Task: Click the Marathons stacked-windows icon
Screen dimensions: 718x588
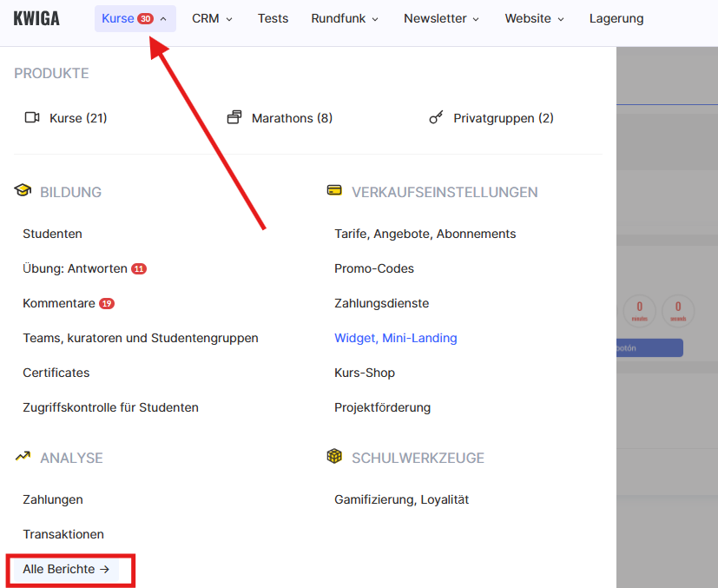Action: pyautogui.click(x=234, y=118)
